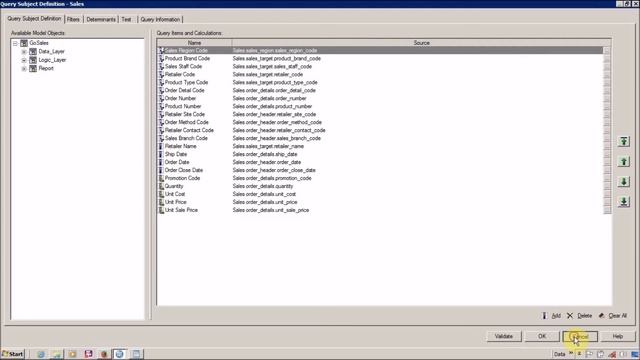Viewport: 640px width, 360px height.
Task: Open the Query Subject Definition tab
Action: [x=34, y=19]
